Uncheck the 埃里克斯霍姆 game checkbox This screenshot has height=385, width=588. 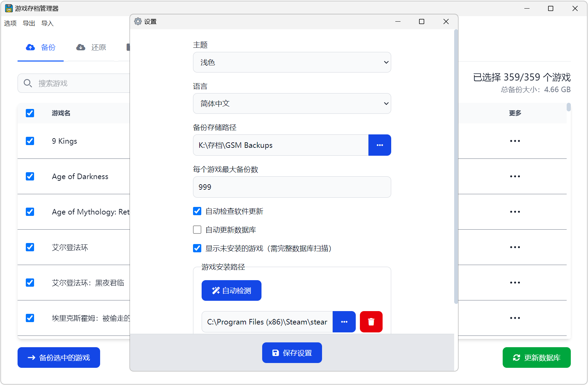(x=30, y=318)
